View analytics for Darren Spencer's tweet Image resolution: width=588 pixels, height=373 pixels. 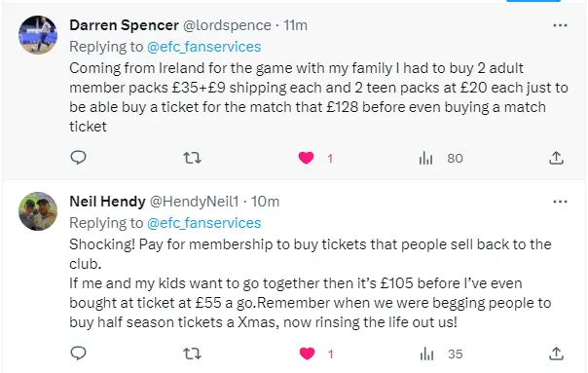(x=426, y=158)
